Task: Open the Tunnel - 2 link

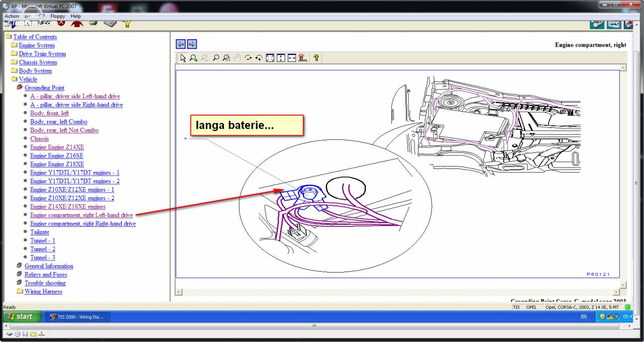Action: click(x=43, y=249)
